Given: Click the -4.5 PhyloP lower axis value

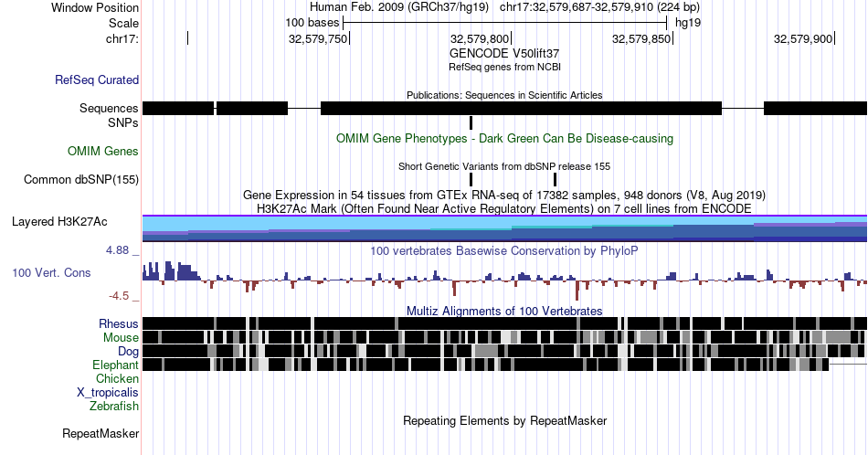Looking at the screenshot, I should point(119,296).
